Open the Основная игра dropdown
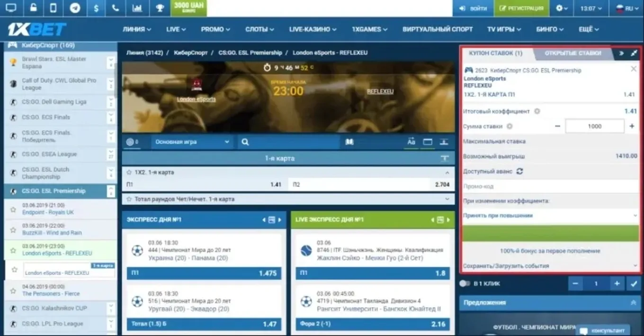This screenshot has width=644, height=336. 192,142
